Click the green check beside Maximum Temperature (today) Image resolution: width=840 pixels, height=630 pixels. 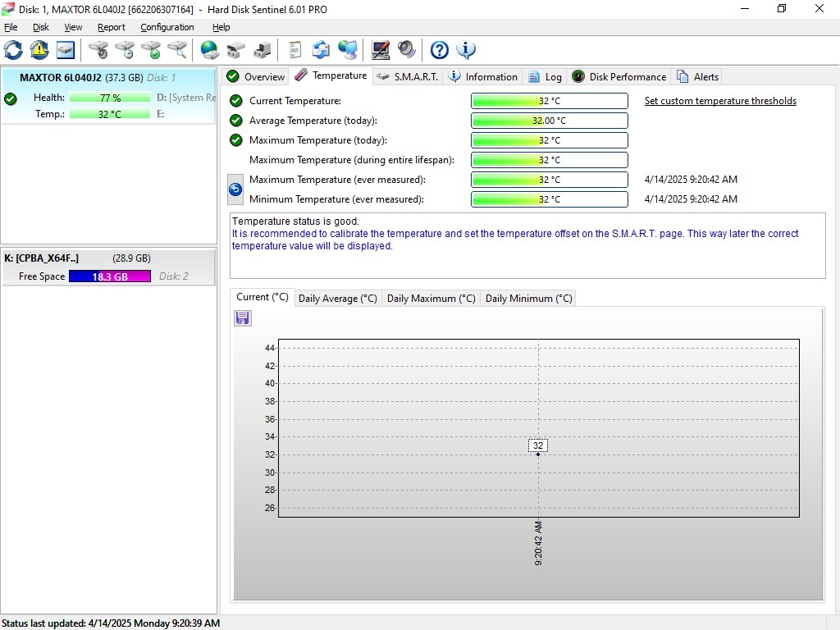[235, 140]
